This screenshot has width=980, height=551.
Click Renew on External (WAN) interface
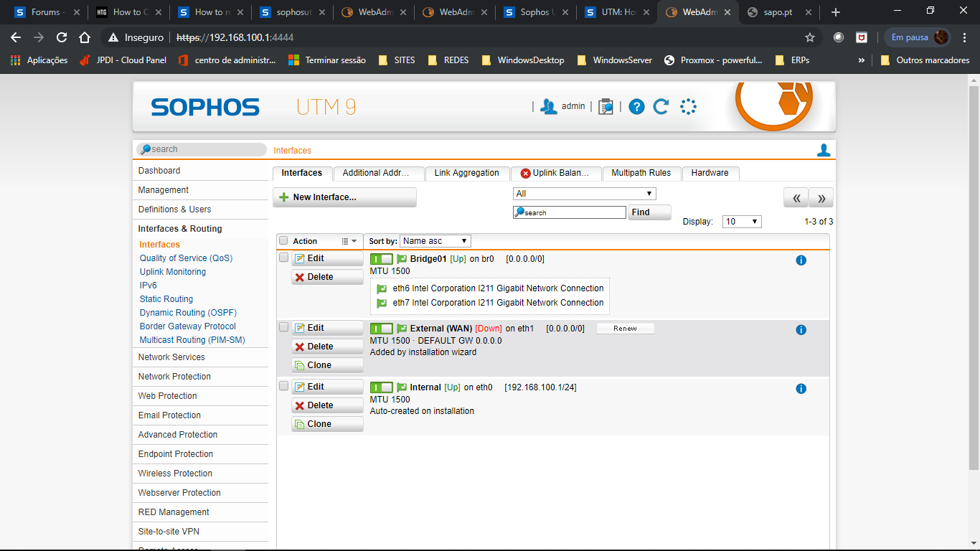(x=625, y=329)
